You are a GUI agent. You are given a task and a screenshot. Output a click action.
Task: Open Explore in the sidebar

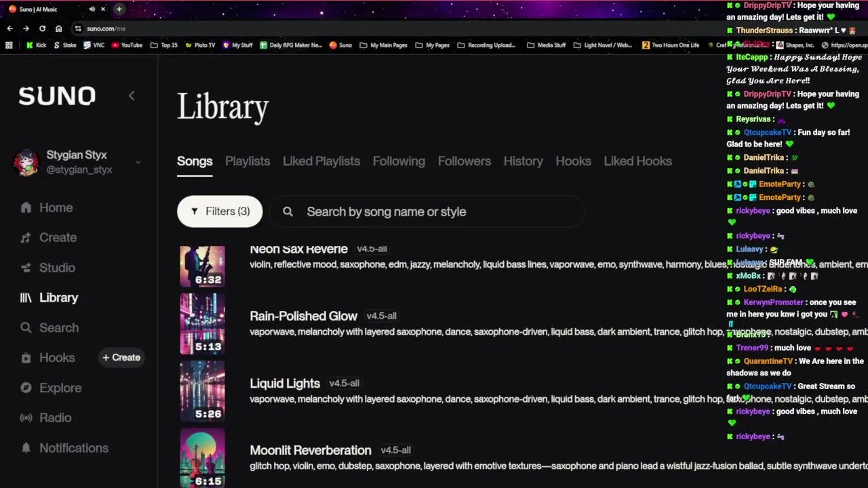[x=50, y=387]
